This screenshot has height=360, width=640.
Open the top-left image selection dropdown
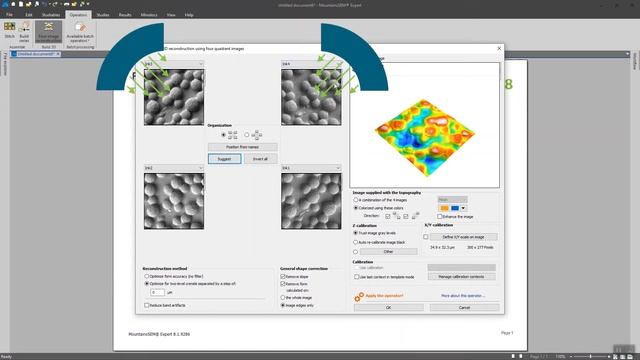point(174,64)
